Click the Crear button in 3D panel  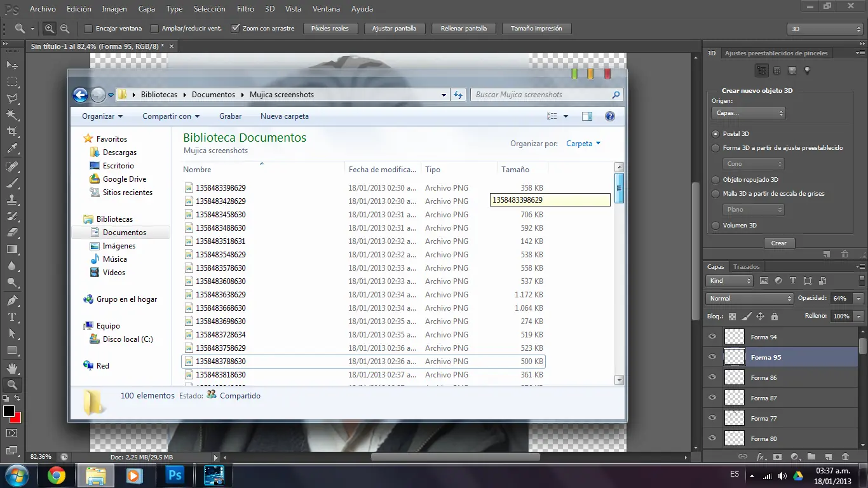coord(778,243)
